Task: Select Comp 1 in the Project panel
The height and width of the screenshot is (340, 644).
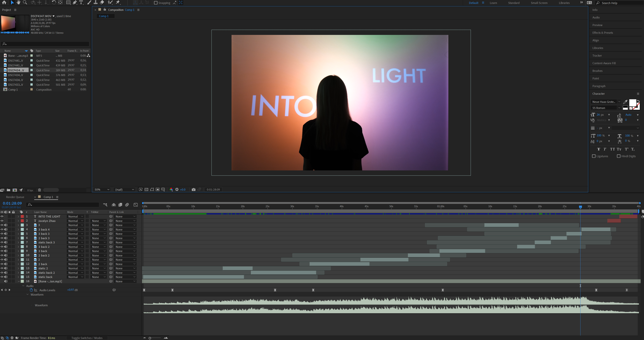Action: pos(13,89)
